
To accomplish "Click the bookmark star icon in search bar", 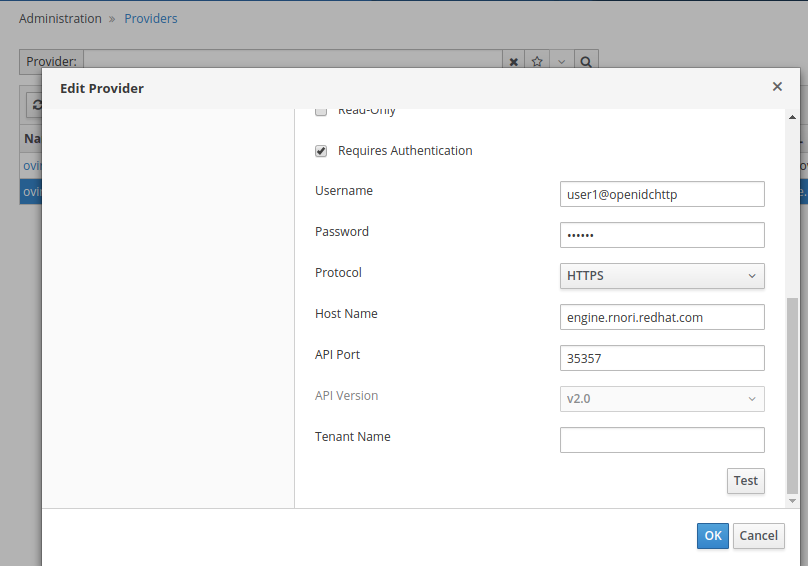I will pos(537,62).
